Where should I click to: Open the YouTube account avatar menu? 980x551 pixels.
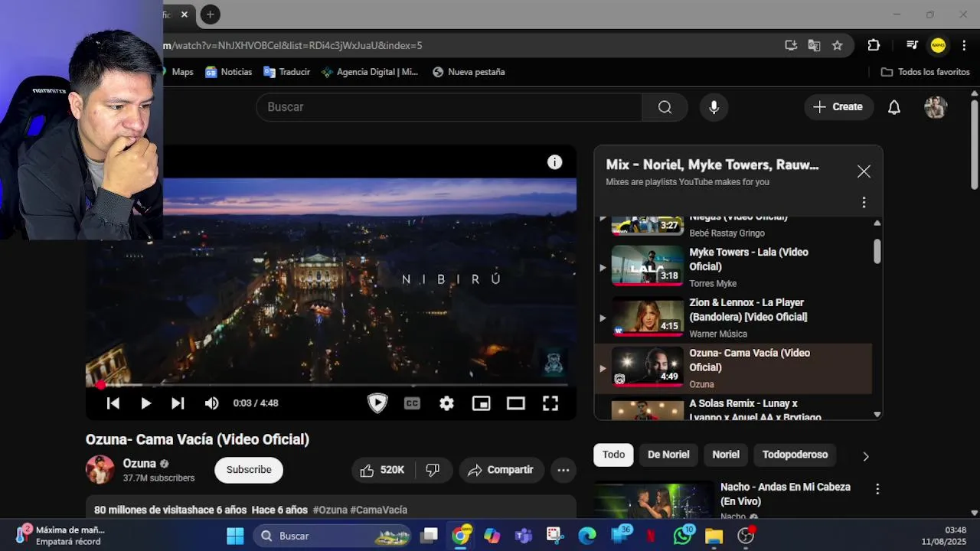[936, 107]
